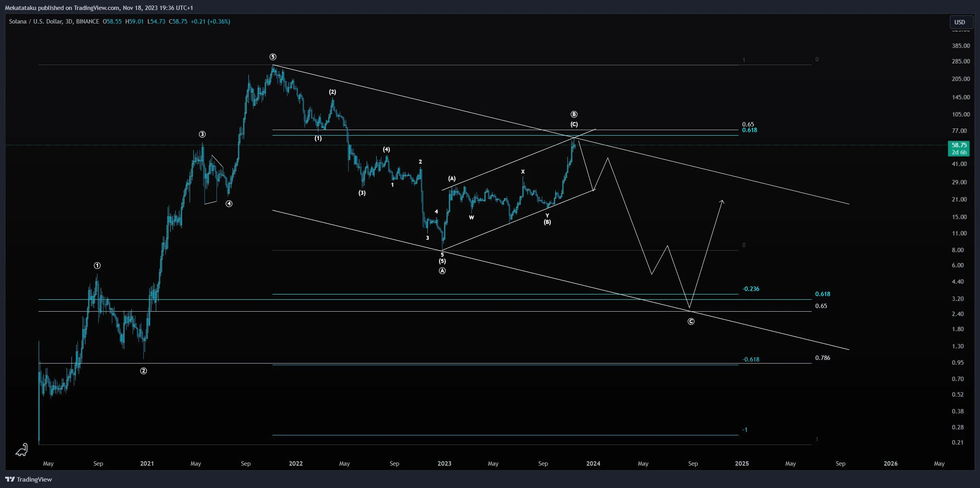Viewport: 980px width, 488px height.
Task: Click the 2024 label on time axis
Action: (593, 464)
